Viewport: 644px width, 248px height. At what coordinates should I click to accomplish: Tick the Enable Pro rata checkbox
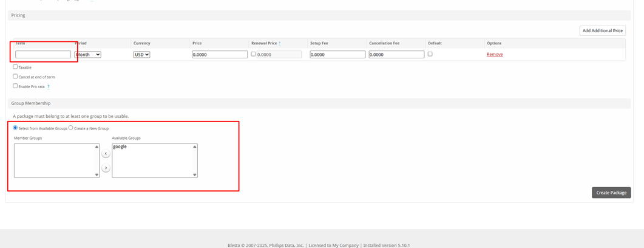coord(15,86)
